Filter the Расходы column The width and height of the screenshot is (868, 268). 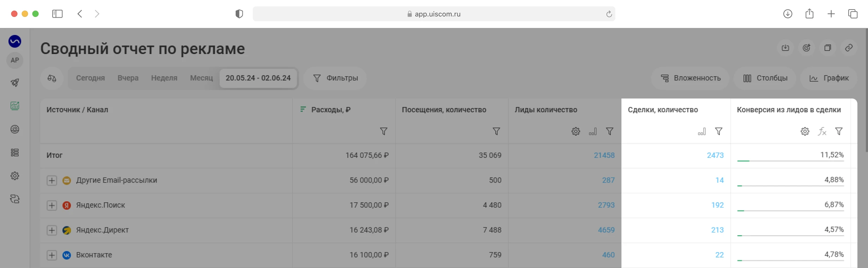(x=384, y=131)
